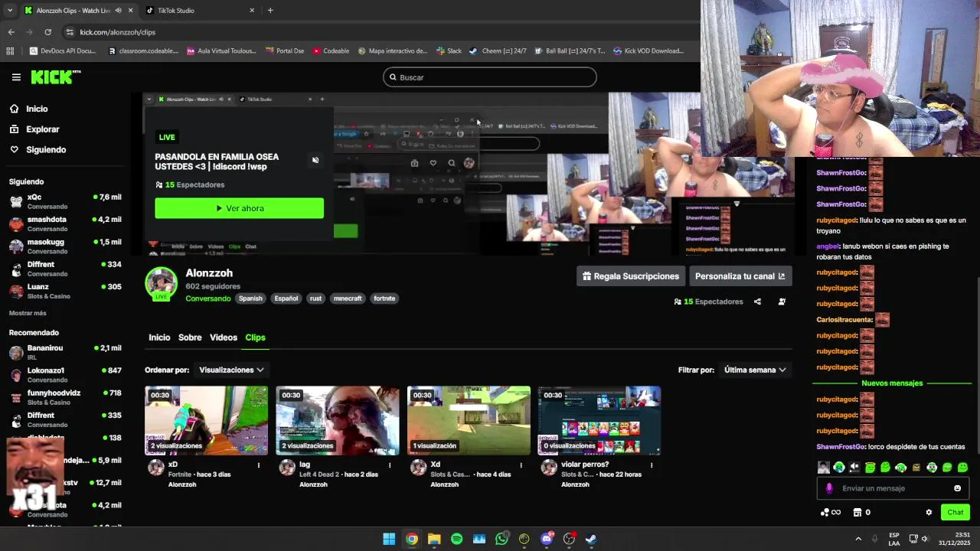The image size is (980, 551).
Task: Mute the live stream preview
Action: coord(315,160)
